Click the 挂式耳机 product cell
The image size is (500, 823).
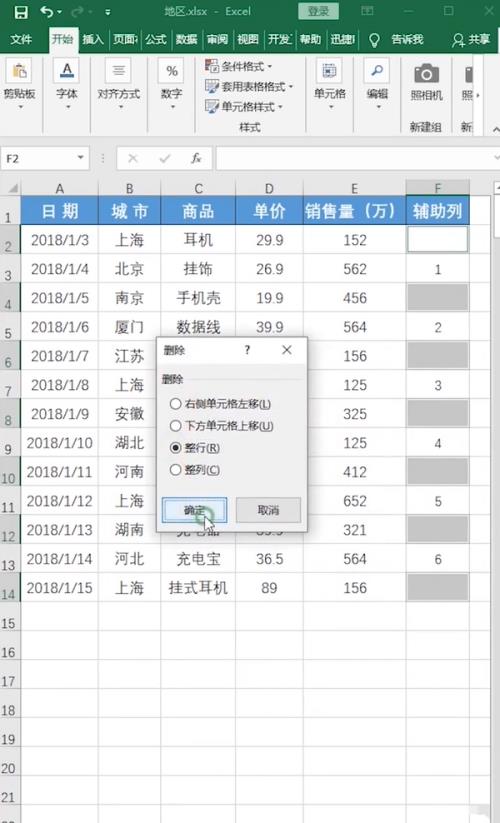tap(198, 587)
